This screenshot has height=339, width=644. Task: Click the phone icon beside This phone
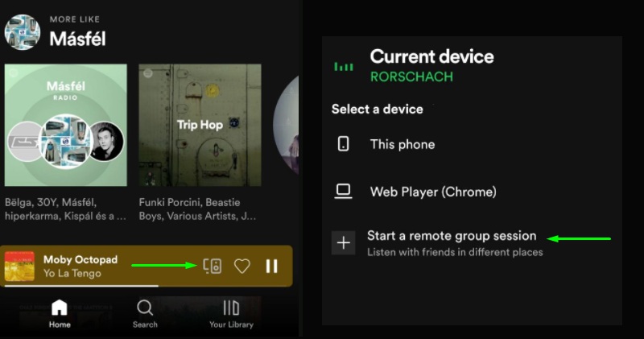coord(344,144)
